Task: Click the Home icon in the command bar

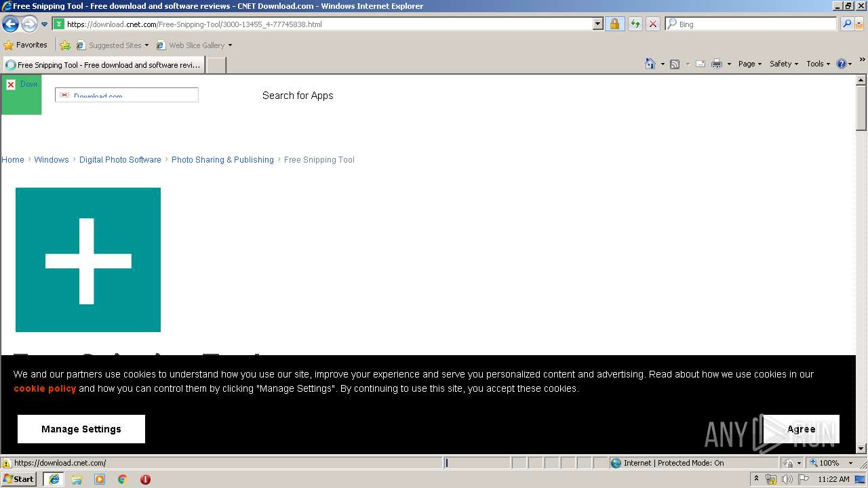Action: tap(650, 64)
